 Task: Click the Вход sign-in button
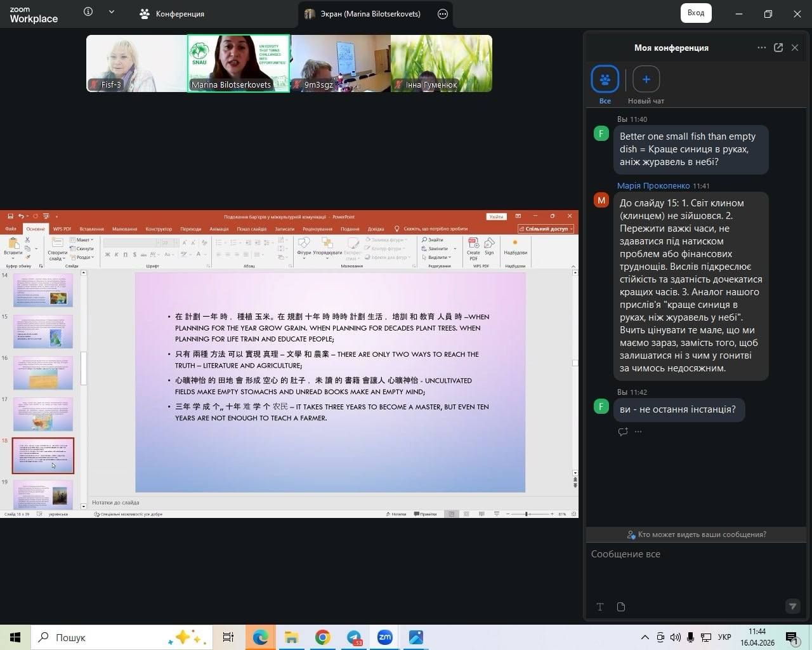coord(695,13)
